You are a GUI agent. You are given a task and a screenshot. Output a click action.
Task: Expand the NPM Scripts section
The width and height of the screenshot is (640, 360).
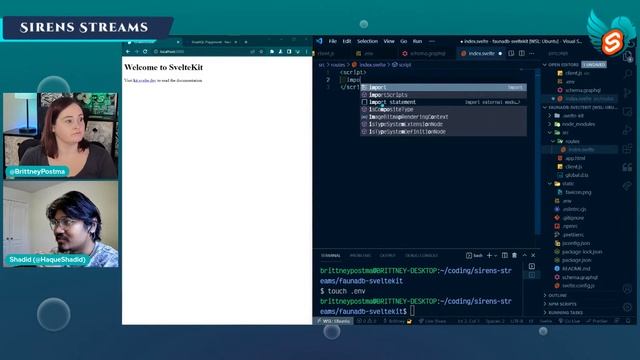[x=562, y=304]
